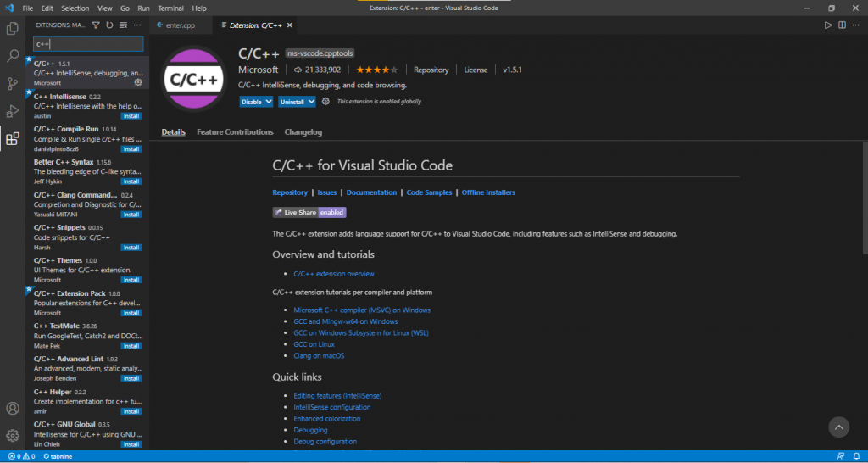Install C/C++ Themes extension
868x463 pixels.
(x=131, y=280)
